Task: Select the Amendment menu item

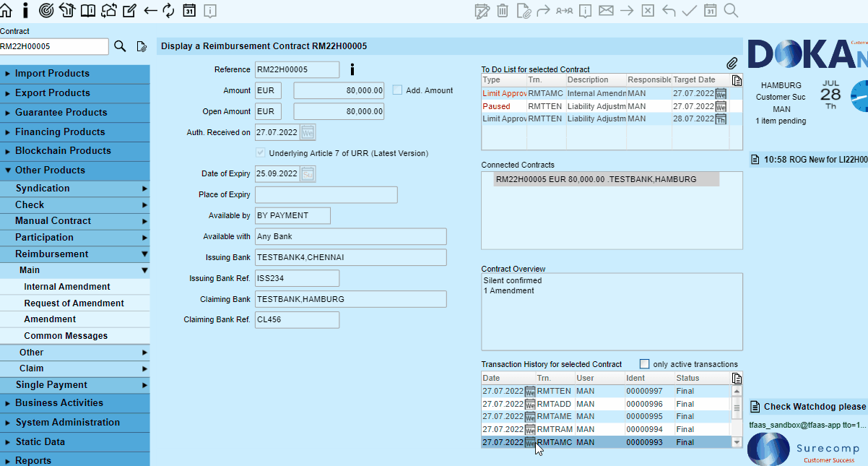Action: (x=75, y=319)
